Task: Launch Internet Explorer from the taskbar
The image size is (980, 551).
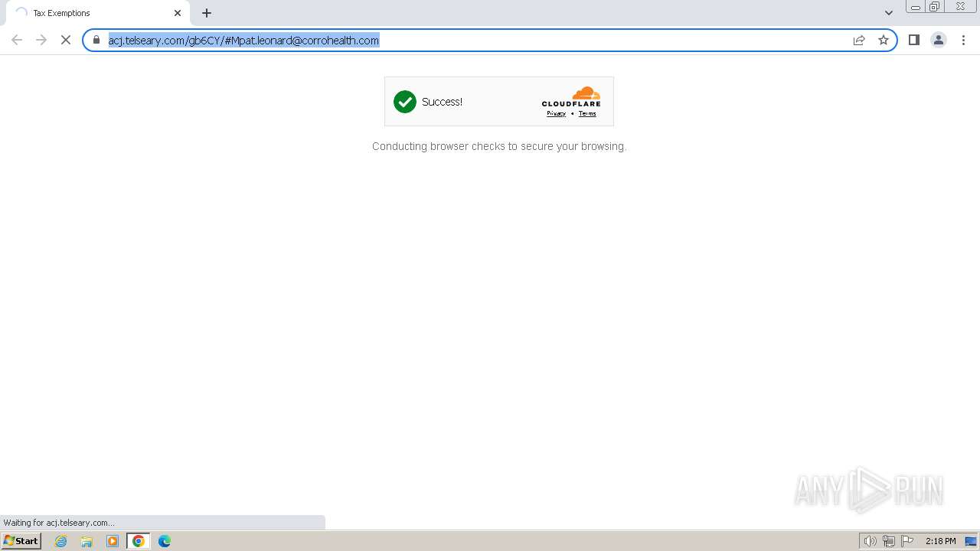Action: point(61,541)
